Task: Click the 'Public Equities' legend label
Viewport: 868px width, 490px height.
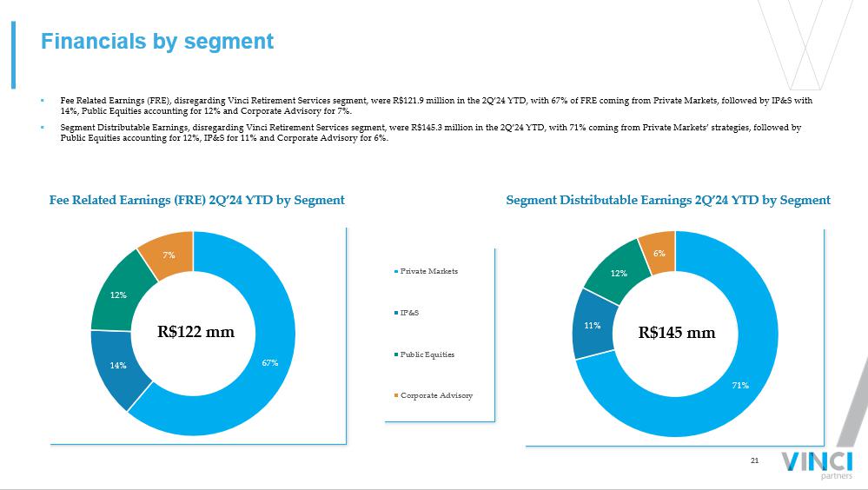Action: [x=427, y=354]
